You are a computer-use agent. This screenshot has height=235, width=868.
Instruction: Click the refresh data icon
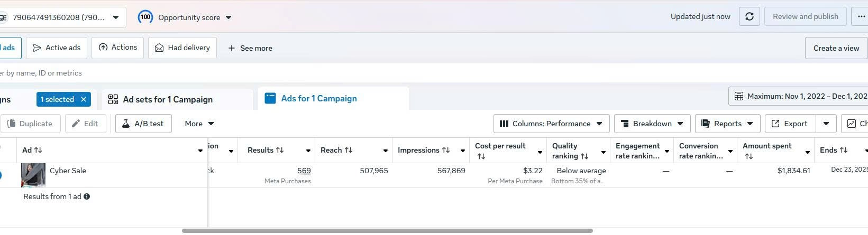(x=749, y=16)
